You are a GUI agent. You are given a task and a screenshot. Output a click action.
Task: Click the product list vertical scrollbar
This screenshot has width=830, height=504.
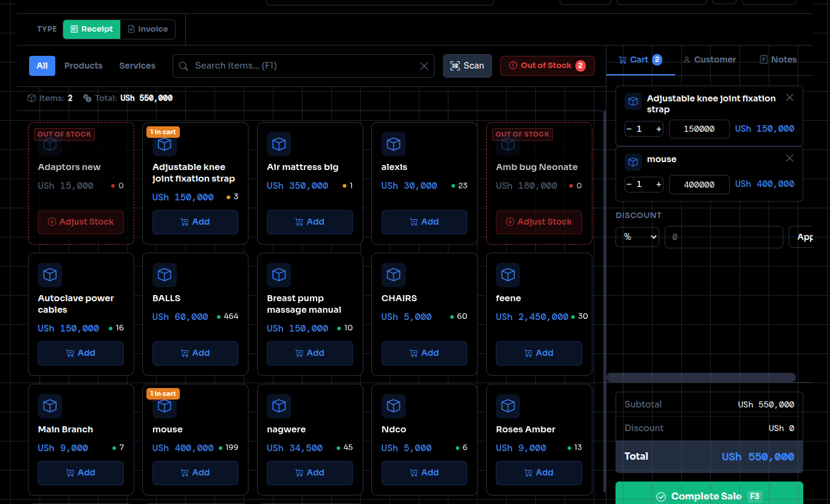point(605,301)
